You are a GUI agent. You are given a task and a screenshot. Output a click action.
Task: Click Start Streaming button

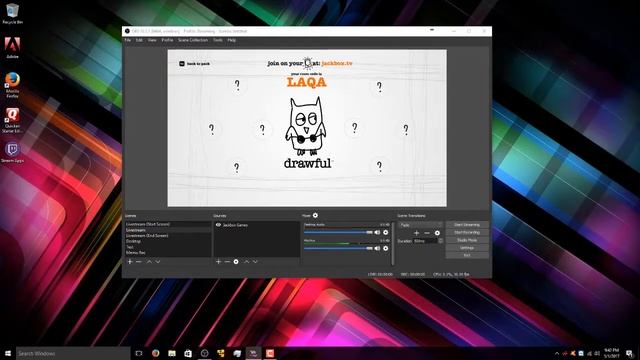(467, 224)
